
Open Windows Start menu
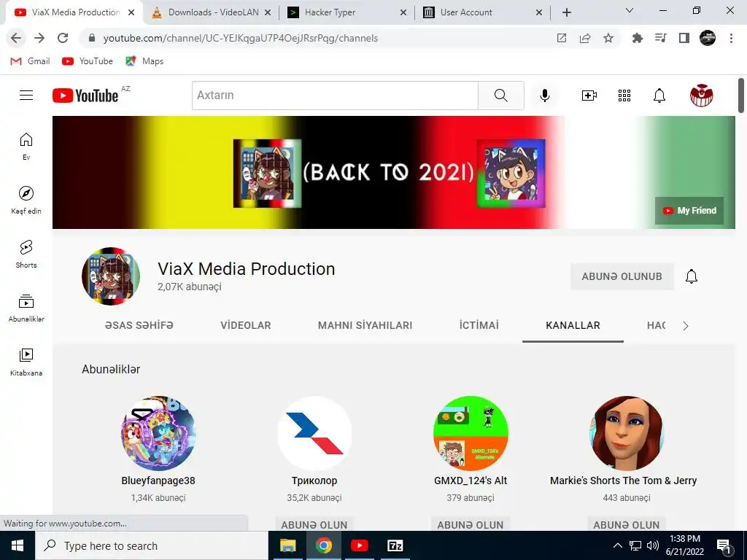tap(18, 545)
